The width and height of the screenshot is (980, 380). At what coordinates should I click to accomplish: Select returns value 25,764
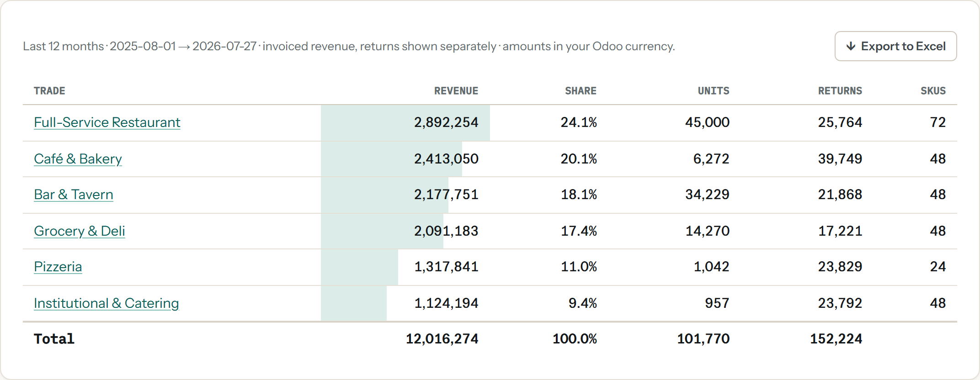coord(840,122)
